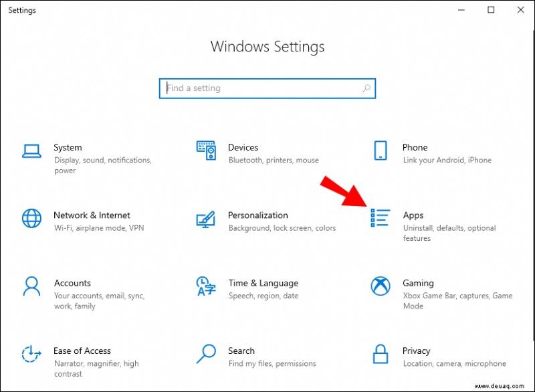Viewport: 535px width, 392px height.
Task: Click the Apps label
Action: pyautogui.click(x=413, y=215)
